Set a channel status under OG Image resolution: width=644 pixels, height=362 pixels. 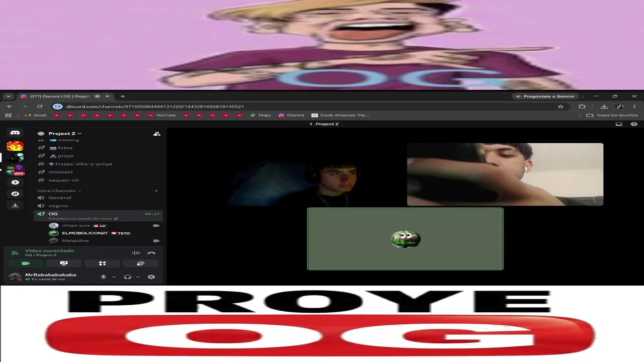(83, 219)
